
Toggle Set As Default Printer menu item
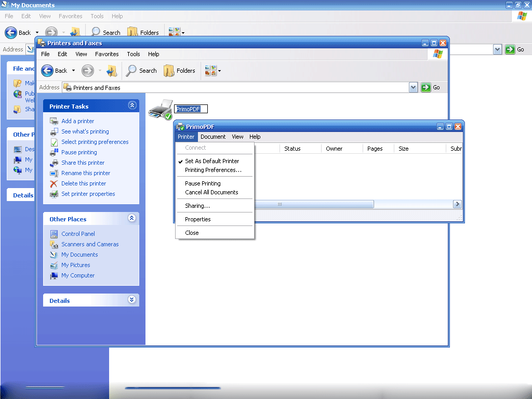(x=215, y=161)
